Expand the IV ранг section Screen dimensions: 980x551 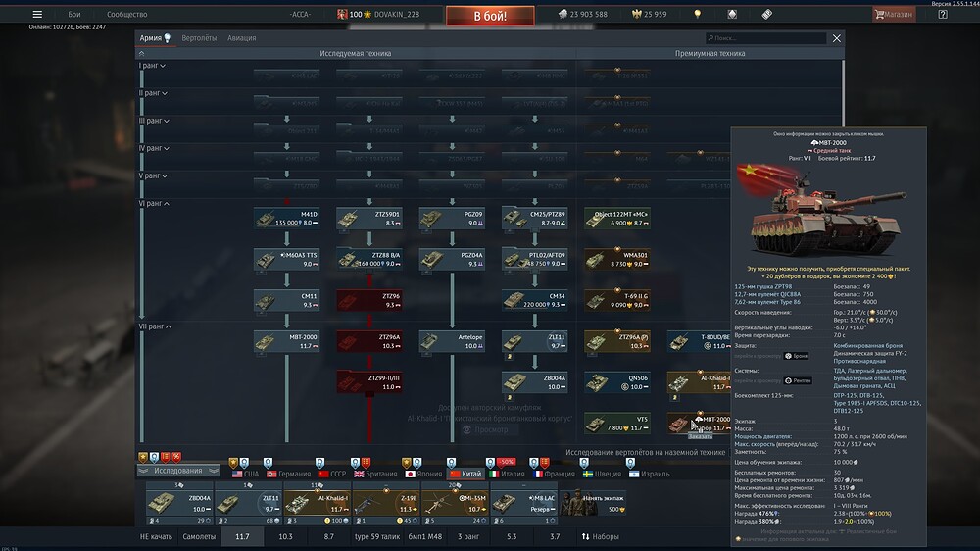tap(155, 148)
